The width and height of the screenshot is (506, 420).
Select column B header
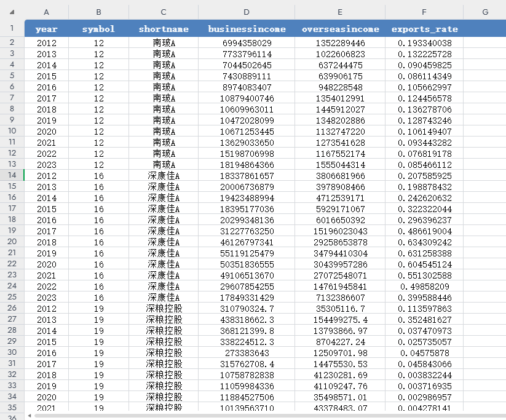(99, 12)
